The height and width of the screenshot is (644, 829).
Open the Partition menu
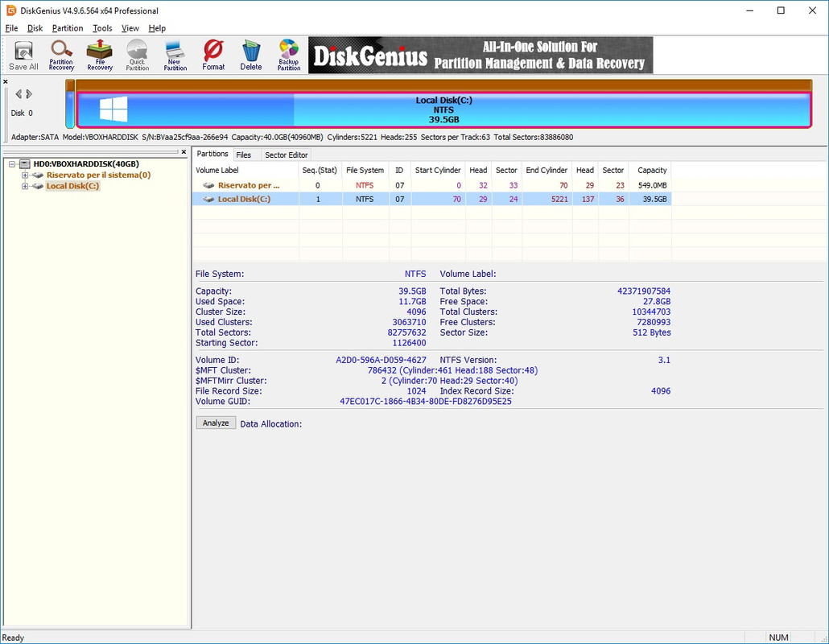click(x=67, y=28)
